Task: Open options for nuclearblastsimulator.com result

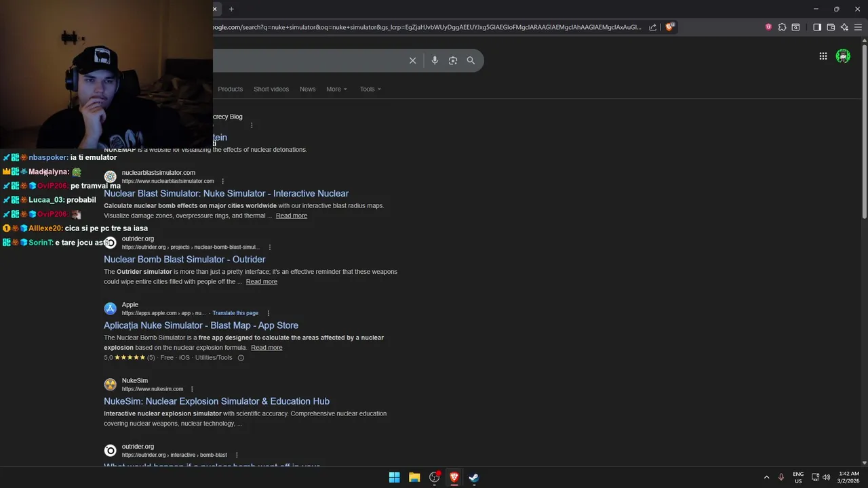Action: tap(222, 181)
